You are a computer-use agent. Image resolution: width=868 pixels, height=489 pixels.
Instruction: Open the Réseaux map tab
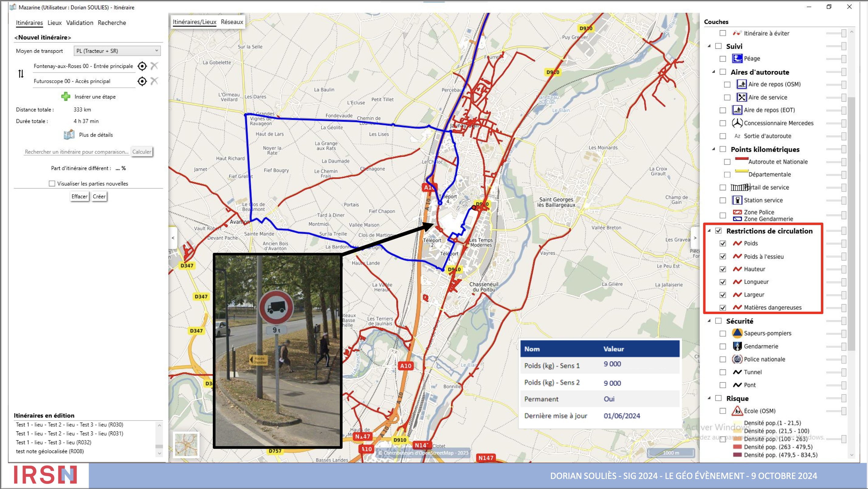click(x=232, y=22)
